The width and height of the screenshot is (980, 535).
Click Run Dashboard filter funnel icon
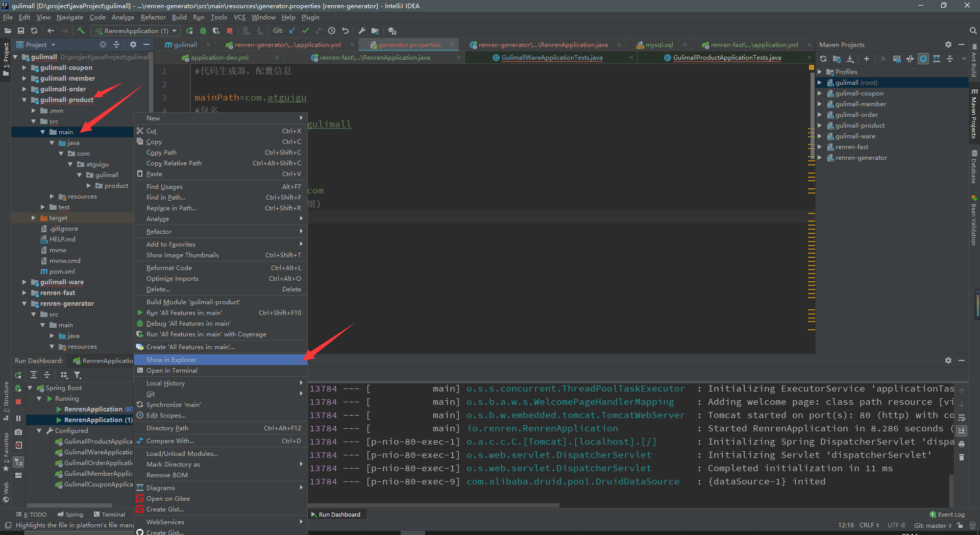(78, 375)
